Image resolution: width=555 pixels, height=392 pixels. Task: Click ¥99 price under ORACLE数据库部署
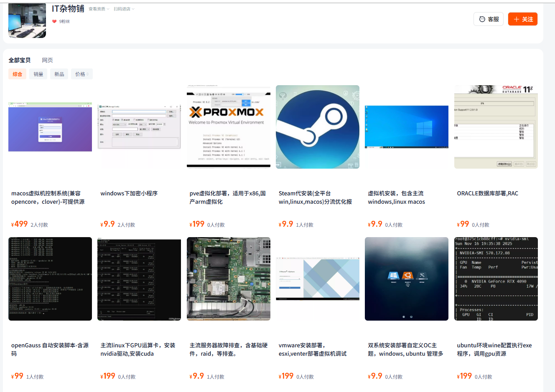click(463, 224)
